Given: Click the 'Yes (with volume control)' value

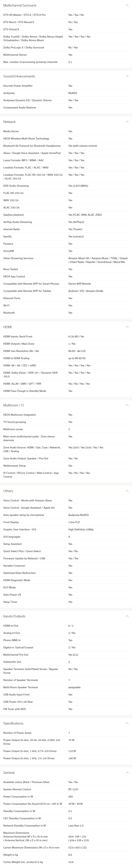Looking at the screenshot, I should point(83,146).
